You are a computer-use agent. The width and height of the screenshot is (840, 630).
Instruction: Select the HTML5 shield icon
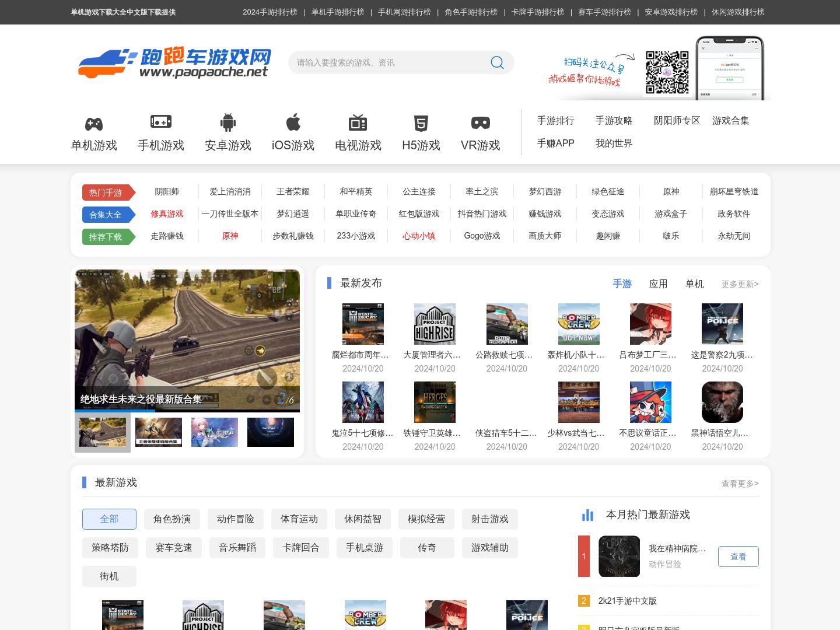[421, 123]
